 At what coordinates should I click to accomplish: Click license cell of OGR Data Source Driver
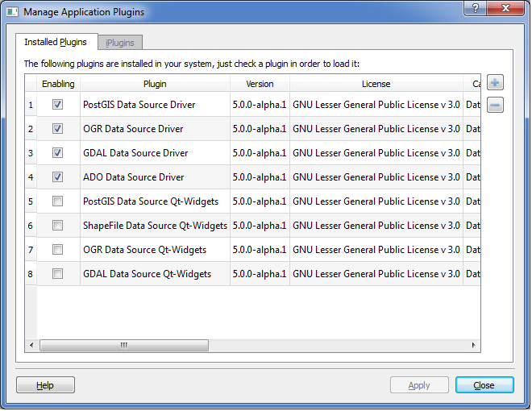pos(377,129)
